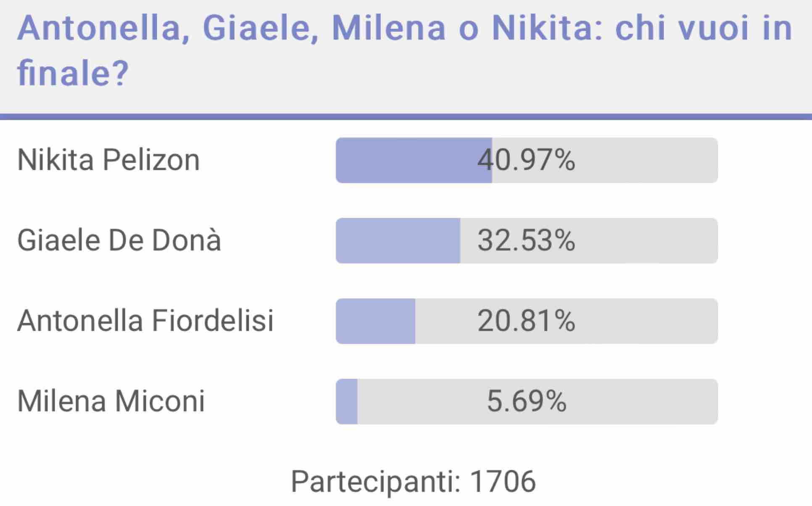Screen dimensions: 812x506
Task: Click the word finale? in the poll header
Action: (x=73, y=73)
